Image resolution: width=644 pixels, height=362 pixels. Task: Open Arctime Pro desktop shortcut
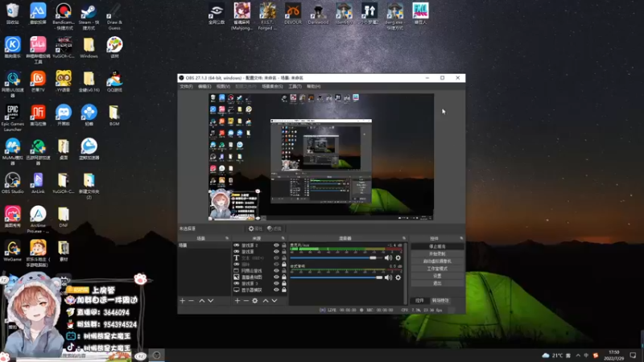(38, 220)
